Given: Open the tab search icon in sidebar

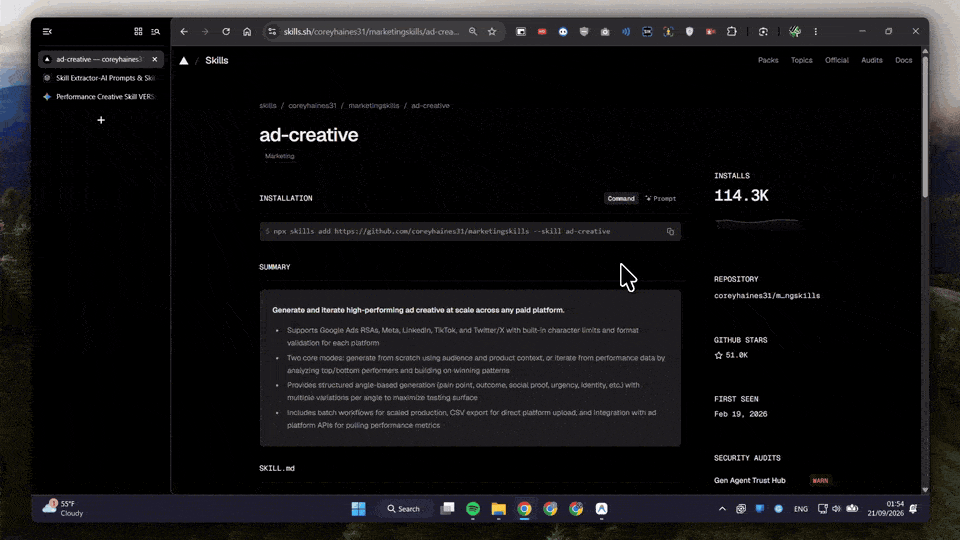Looking at the screenshot, I should pos(156,31).
